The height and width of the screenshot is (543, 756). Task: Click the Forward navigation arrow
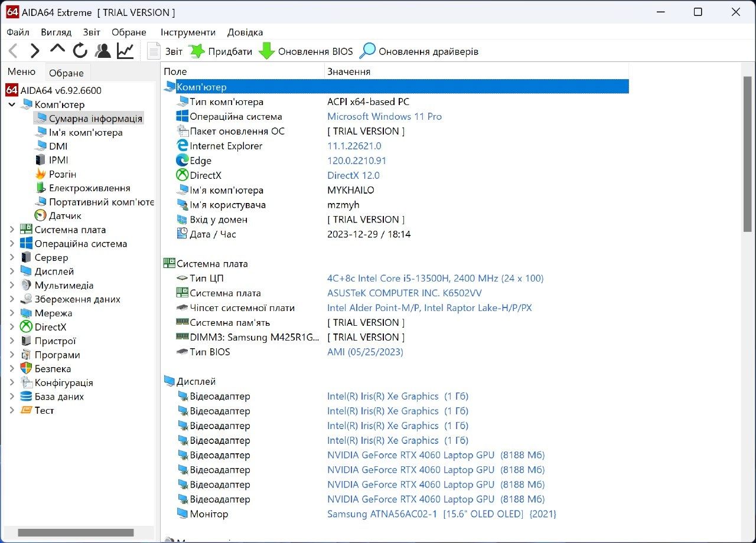pyautogui.click(x=35, y=51)
